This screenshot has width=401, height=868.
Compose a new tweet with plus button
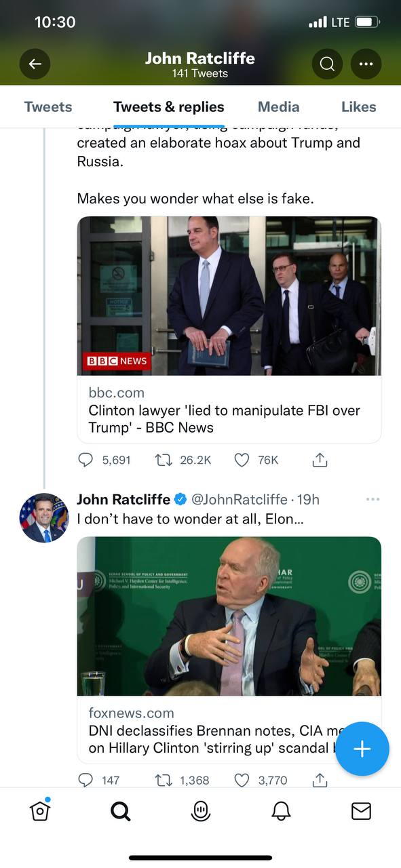(x=362, y=749)
